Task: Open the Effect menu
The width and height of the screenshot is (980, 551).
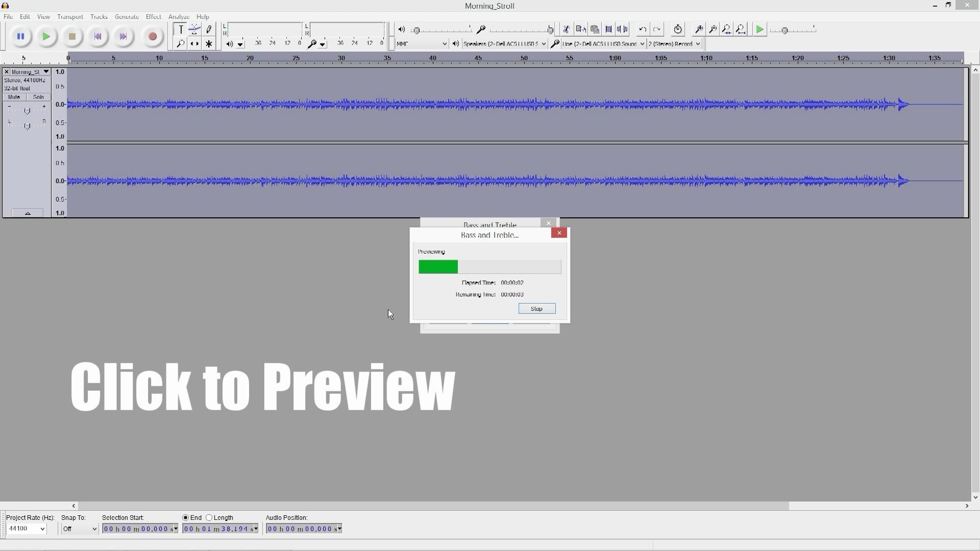Action: [x=153, y=16]
